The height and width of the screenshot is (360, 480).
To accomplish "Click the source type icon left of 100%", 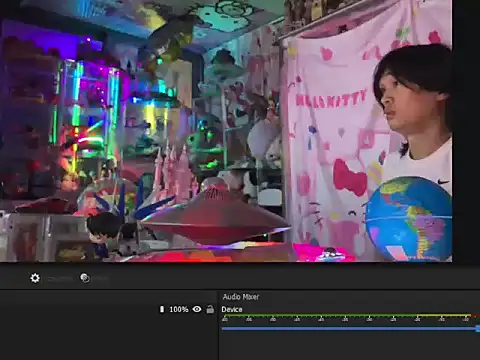I will [162, 309].
